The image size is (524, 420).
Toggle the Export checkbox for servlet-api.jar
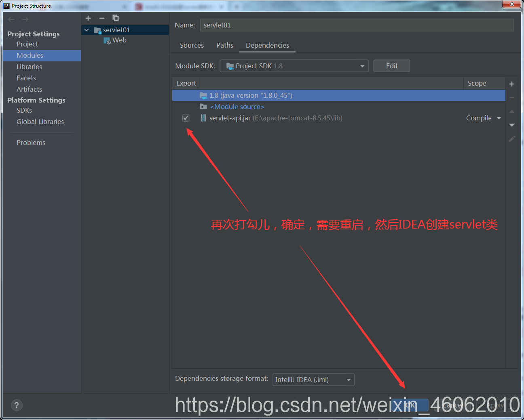click(x=186, y=118)
